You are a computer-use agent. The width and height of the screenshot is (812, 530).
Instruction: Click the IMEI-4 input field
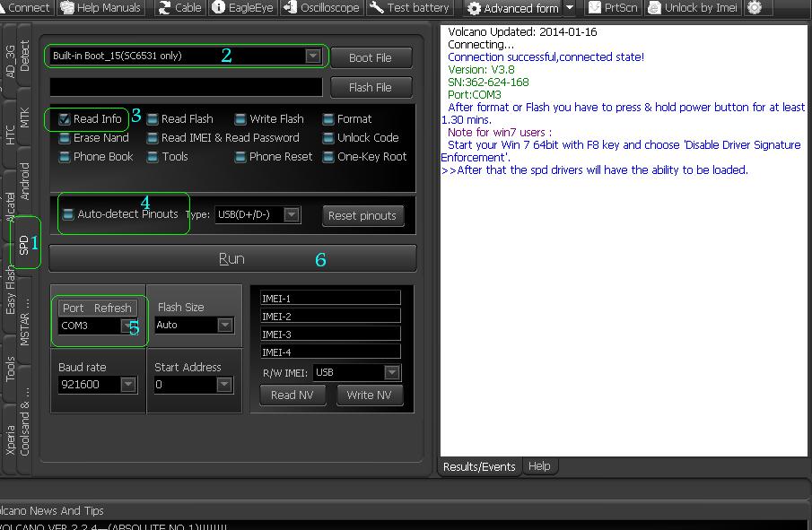coord(330,352)
